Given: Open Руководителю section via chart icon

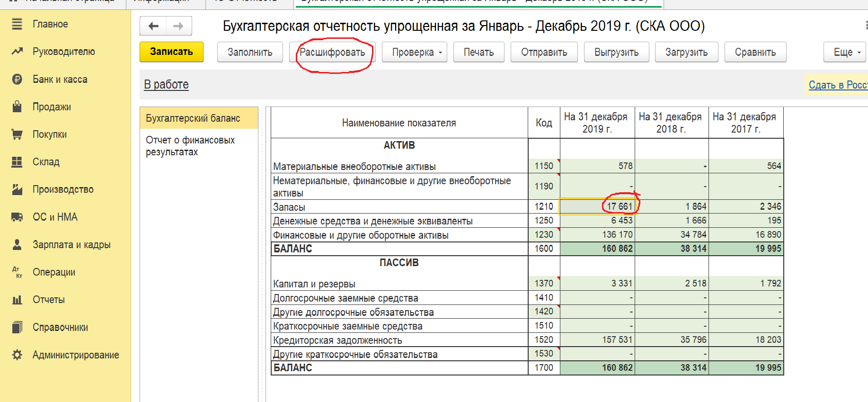Looking at the screenshot, I should coord(17,51).
